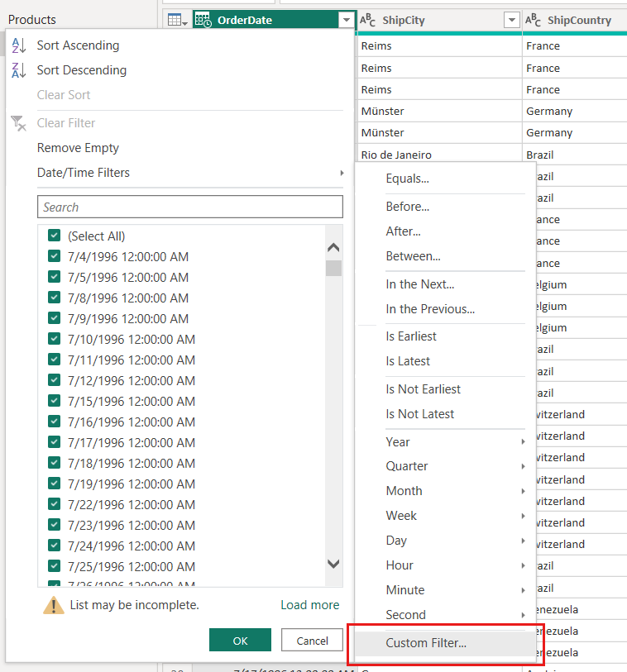
Task: Click the ShipCity column header
Action: click(x=439, y=20)
